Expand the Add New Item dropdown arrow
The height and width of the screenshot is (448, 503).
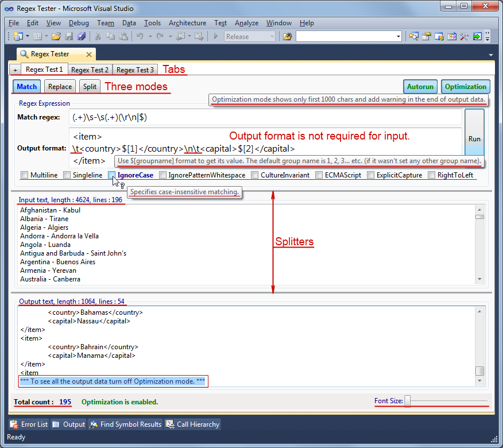pyautogui.click(x=47, y=36)
